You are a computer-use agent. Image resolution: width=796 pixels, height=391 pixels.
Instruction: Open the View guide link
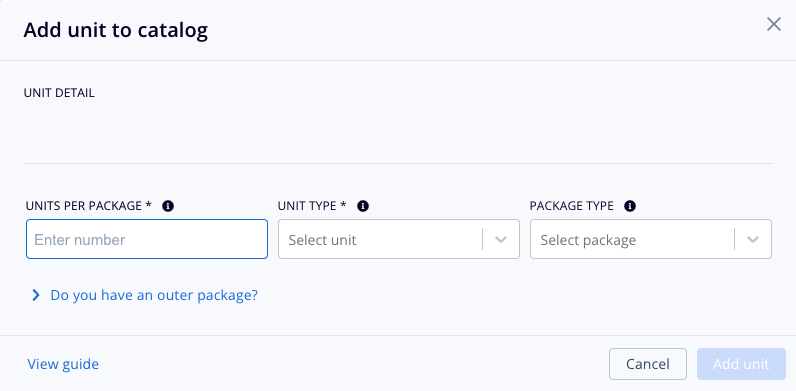point(63,364)
